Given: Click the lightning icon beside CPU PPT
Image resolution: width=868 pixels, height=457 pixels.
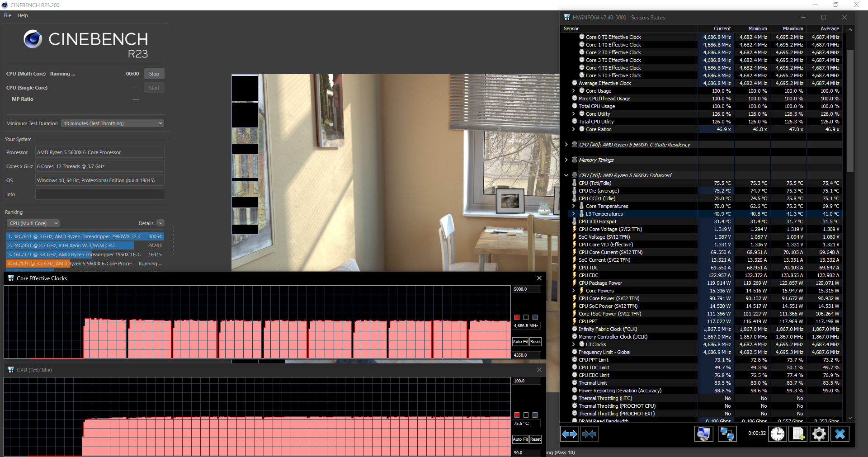Looking at the screenshot, I should pos(574,321).
